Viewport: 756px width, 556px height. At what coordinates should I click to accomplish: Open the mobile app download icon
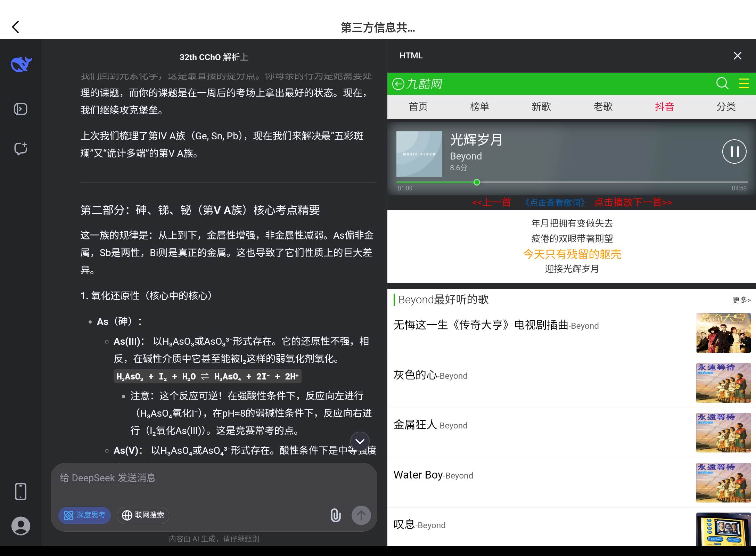click(20, 492)
